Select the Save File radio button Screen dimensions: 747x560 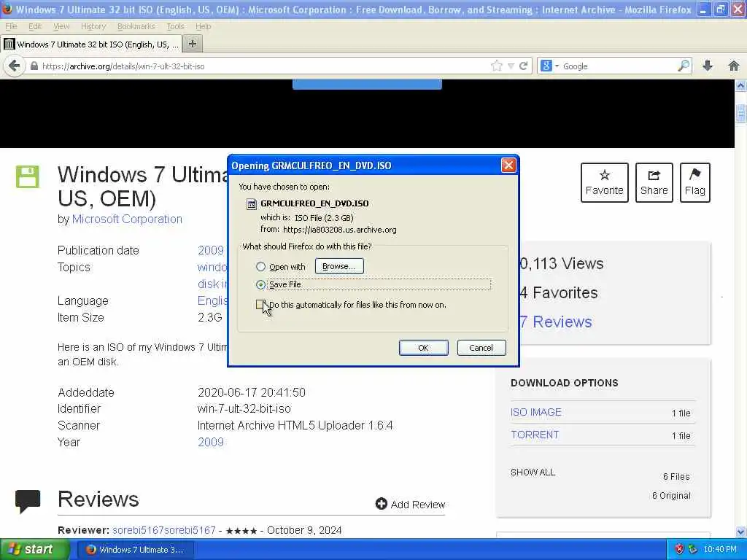(260, 284)
